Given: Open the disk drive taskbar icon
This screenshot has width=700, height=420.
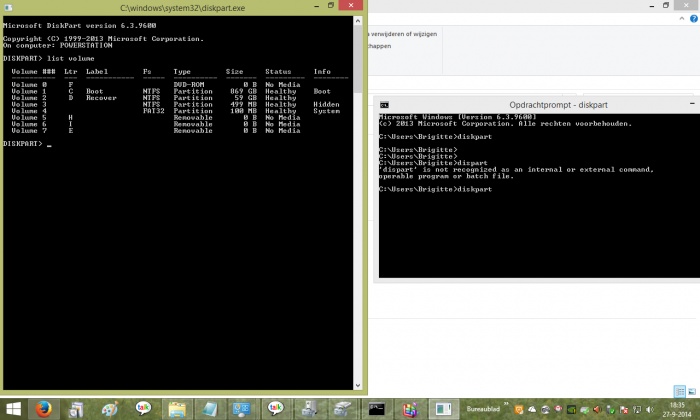Looking at the screenshot, I should click(342, 409).
